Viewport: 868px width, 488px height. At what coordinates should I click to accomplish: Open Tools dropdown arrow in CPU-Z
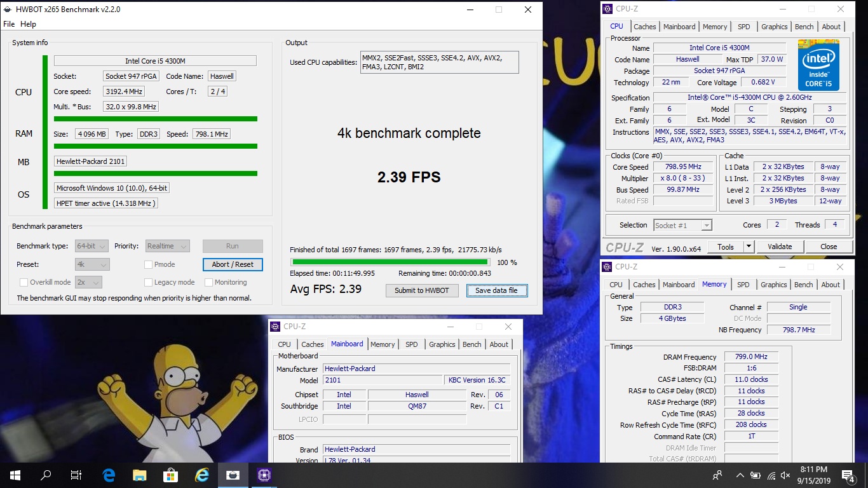coord(749,247)
